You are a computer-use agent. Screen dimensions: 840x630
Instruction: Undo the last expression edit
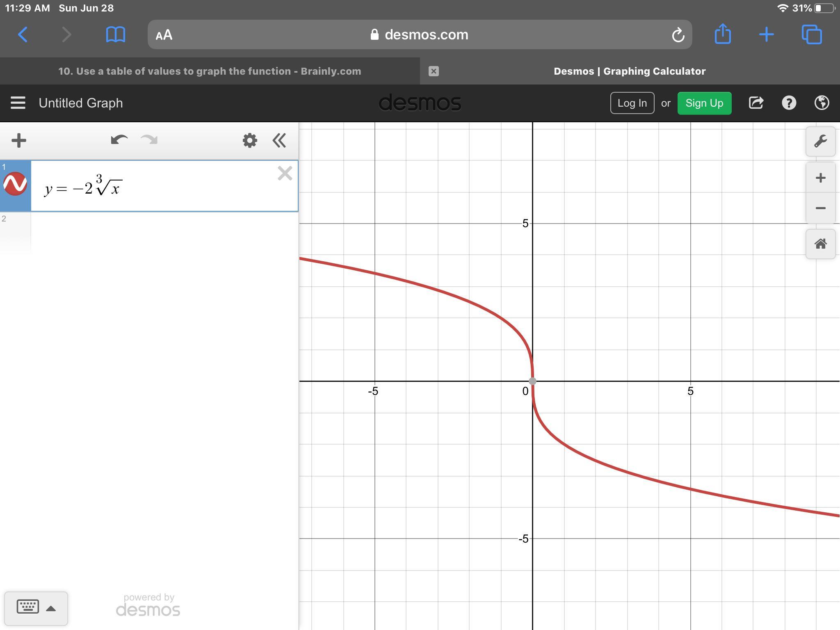[x=119, y=140]
